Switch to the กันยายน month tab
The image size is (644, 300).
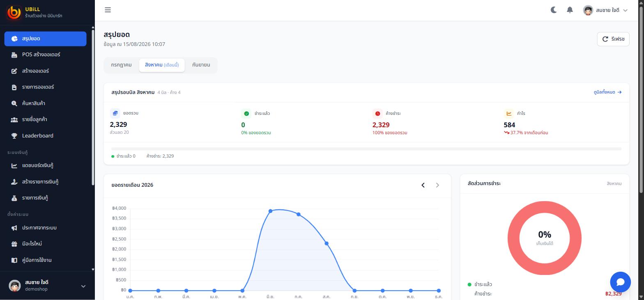[x=201, y=65]
